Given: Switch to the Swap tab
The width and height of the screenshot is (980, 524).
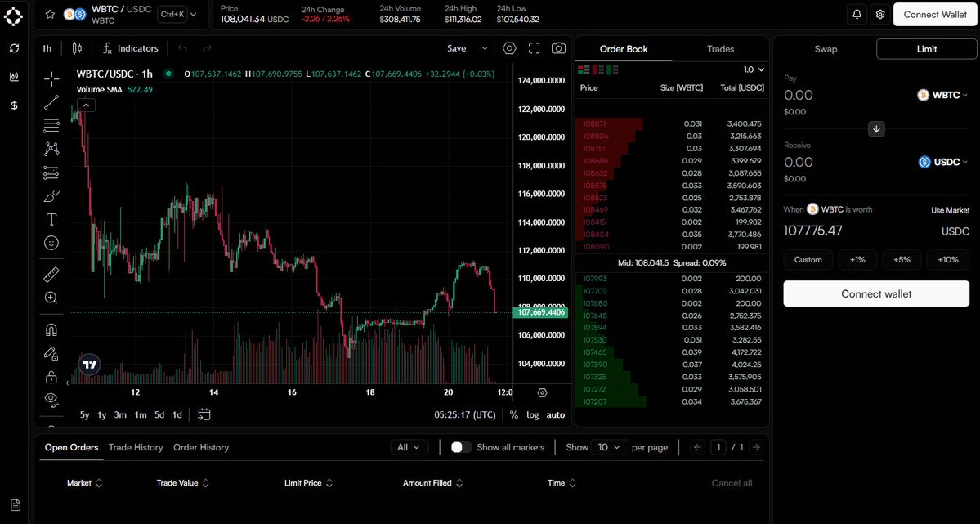Looking at the screenshot, I should pos(826,49).
